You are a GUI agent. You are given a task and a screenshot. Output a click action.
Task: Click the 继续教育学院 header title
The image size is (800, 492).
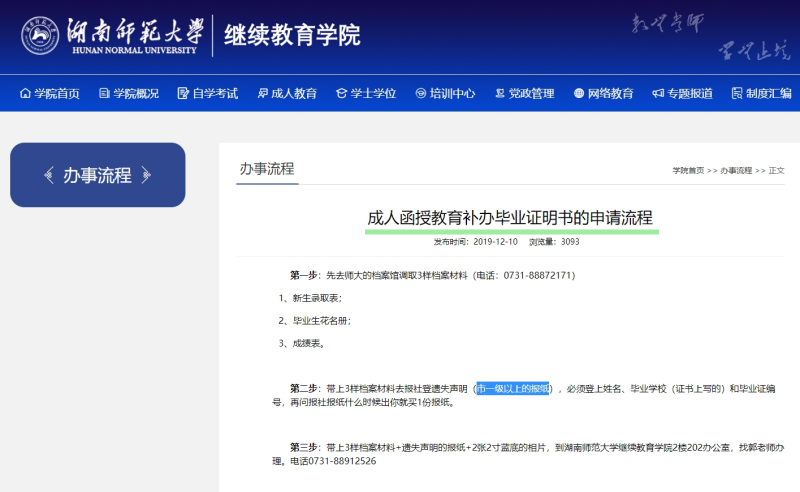coord(292,35)
